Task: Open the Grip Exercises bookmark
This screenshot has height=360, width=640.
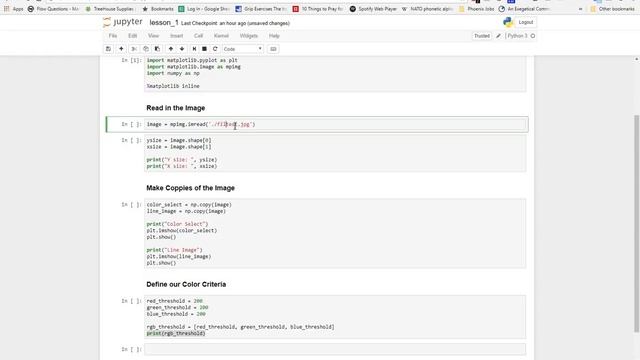Action: (261, 9)
